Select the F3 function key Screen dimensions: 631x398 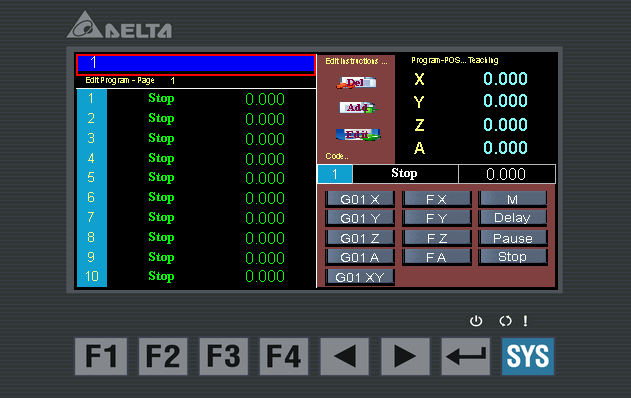pos(223,357)
